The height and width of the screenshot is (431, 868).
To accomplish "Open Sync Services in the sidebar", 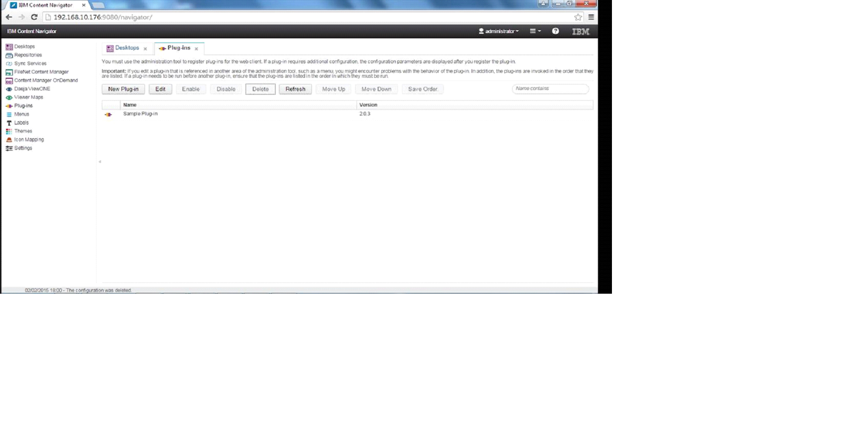I will [x=30, y=63].
